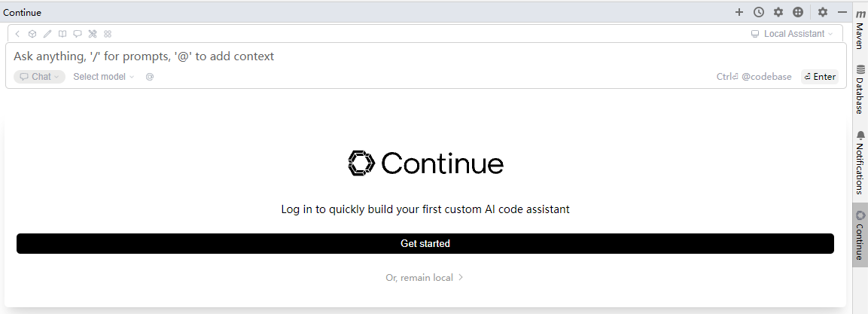Viewport: 868px width, 314px height.
Task: Open the Database side tab
Action: tap(860, 89)
